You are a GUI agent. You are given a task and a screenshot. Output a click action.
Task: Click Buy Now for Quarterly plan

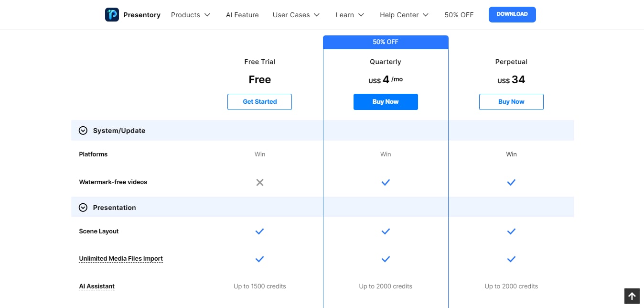click(x=386, y=102)
